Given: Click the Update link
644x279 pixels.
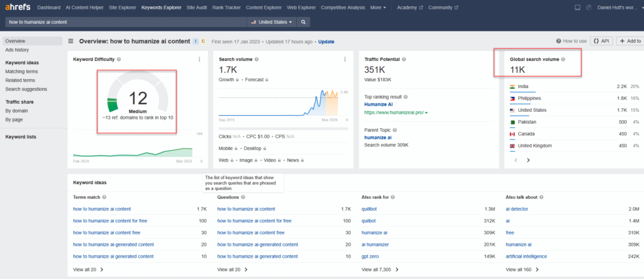Looking at the screenshot, I should pyautogui.click(x=326, y=41).
